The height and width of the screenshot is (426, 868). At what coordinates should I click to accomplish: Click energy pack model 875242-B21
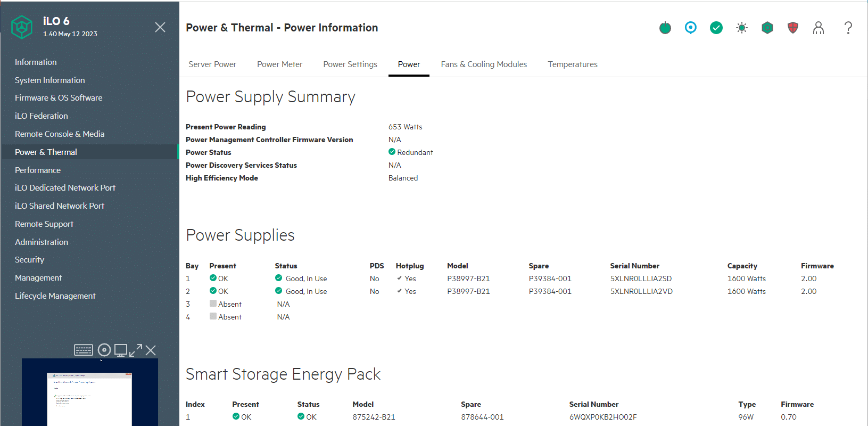(374, 417)
